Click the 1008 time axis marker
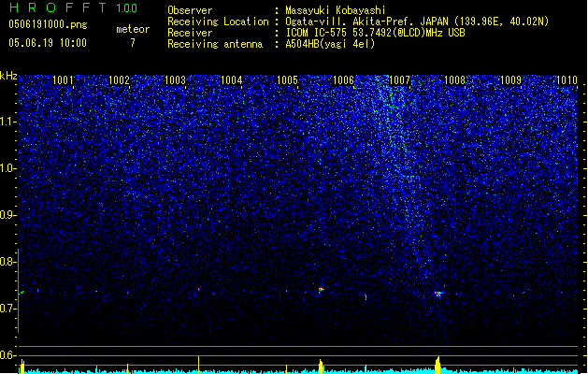 tap(455, 79)
